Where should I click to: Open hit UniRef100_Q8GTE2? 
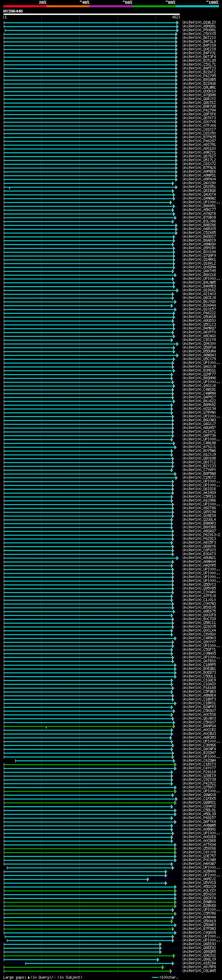pos(199,103)
